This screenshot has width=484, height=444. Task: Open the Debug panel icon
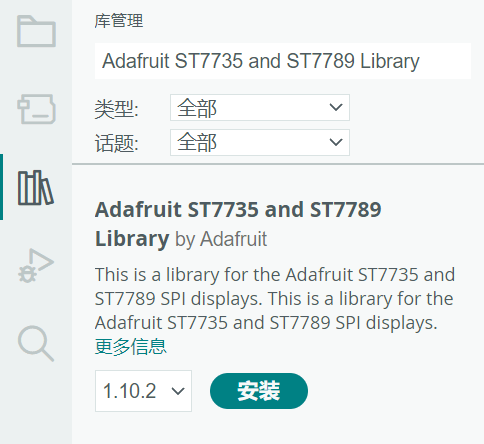(36, 266)
